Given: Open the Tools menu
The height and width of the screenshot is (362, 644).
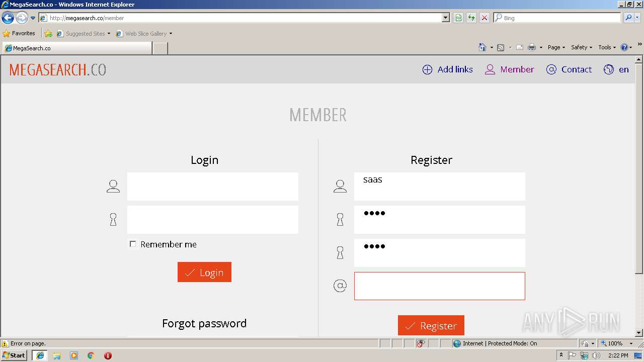Looking at the screenshot, I should pyautogui.click(x=607, y=47).
